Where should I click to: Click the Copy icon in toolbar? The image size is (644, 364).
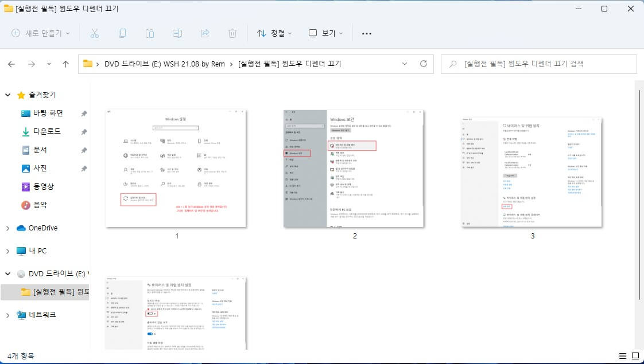[x=122, y=33]
